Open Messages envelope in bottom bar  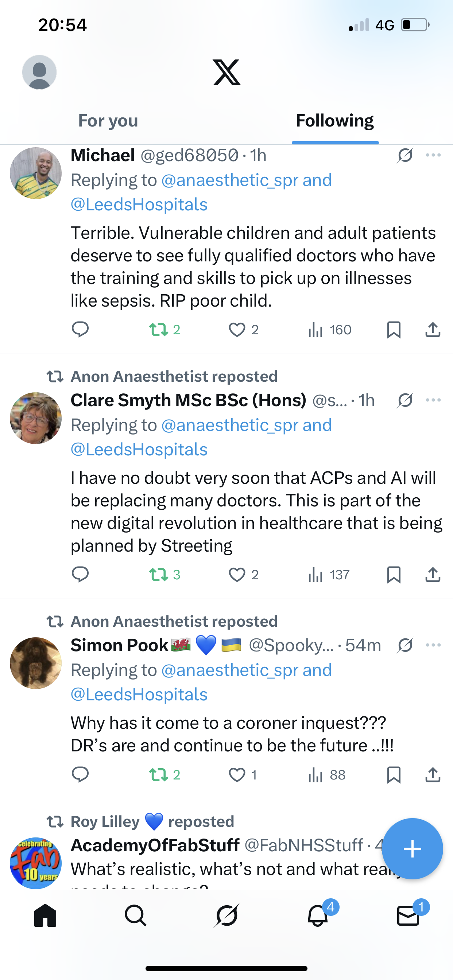(x=409, y=915)
